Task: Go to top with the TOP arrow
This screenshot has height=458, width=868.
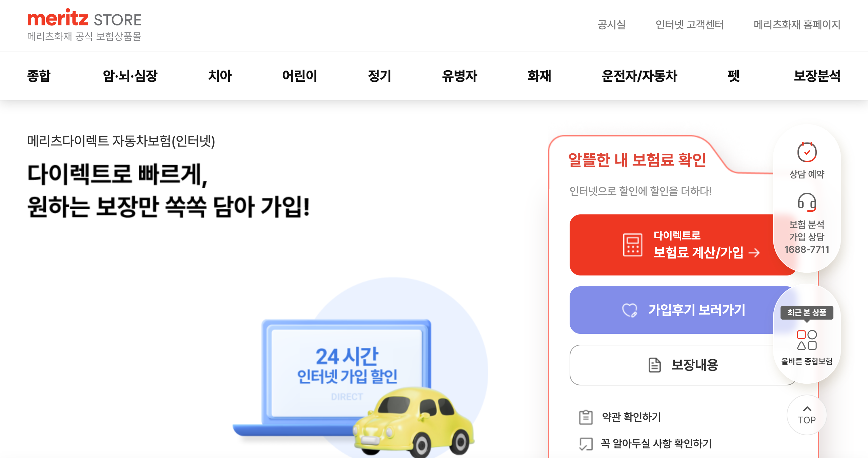Action: (807, 415)
